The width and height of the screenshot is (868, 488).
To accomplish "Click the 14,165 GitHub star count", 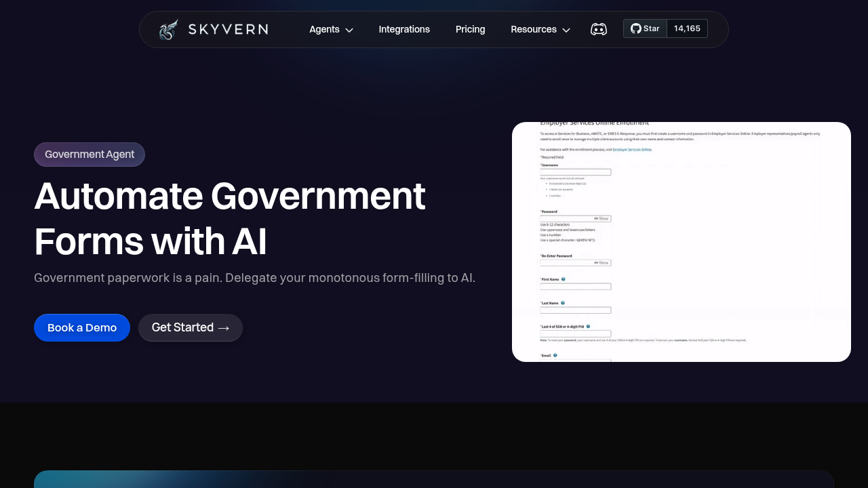I will pyautogui.click(x=686, y=28).
